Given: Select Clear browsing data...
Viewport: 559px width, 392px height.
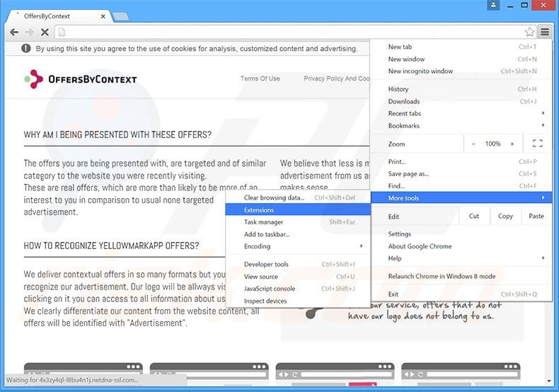Looking at the screenshot, I should (298, 198).
